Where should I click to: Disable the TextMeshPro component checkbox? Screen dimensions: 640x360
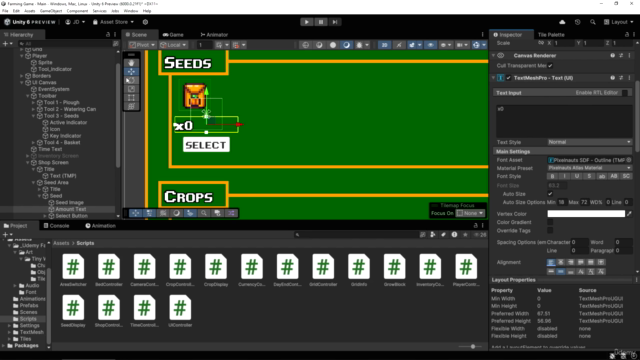(x=509, y=78)
